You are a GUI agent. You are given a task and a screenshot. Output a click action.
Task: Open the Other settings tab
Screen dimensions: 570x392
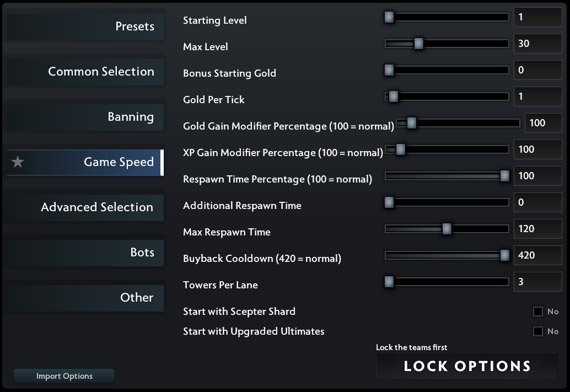tap(85, 298)
